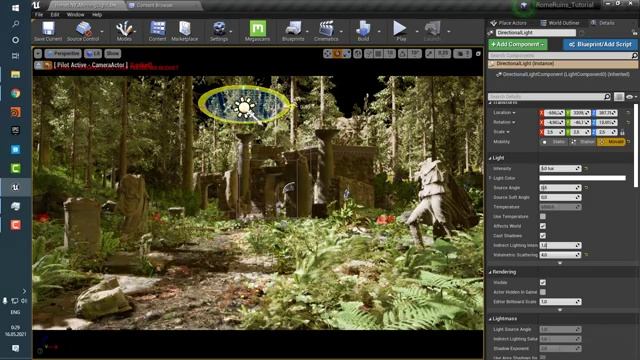Set Mobility to Static
This screenshot has height=360, width=640.
(x=554, y=142)
